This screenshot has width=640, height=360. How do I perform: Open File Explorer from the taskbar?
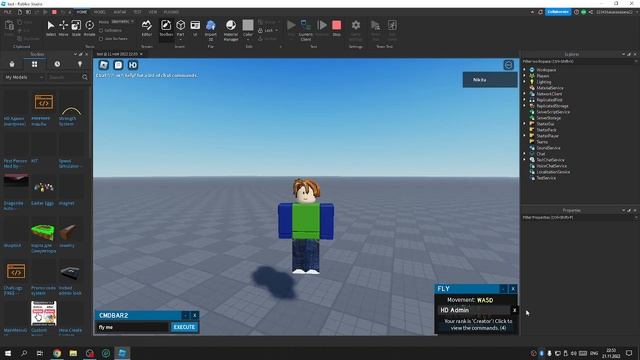73,353
